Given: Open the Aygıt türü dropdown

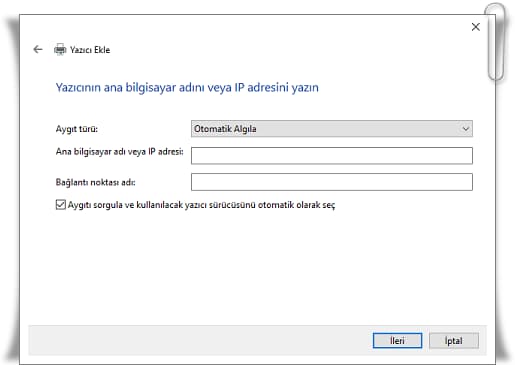Looking at the screenshot, I should pos(332,129).
